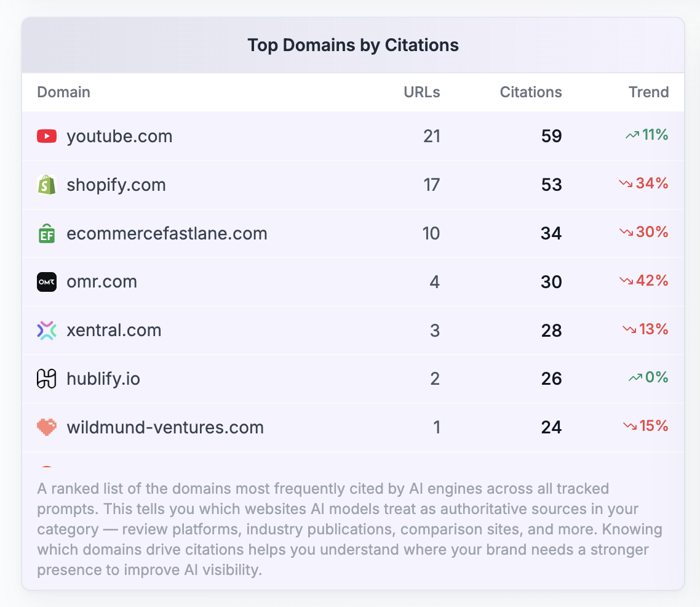Sort by the Citations column header
Screen dimensions: 700x607
pyautogui.click(x=531, y=92)
